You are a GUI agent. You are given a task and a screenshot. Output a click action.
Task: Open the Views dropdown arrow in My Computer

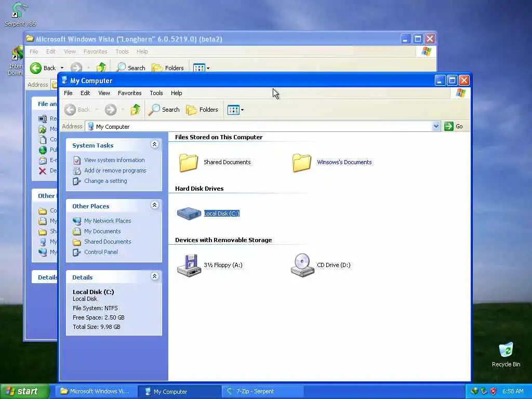(242, 110)
